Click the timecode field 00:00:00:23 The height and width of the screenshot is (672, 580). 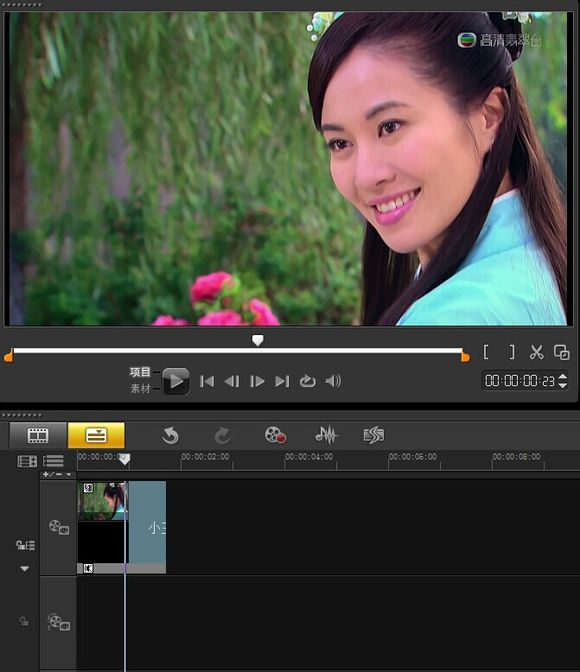tap(520, 381)
